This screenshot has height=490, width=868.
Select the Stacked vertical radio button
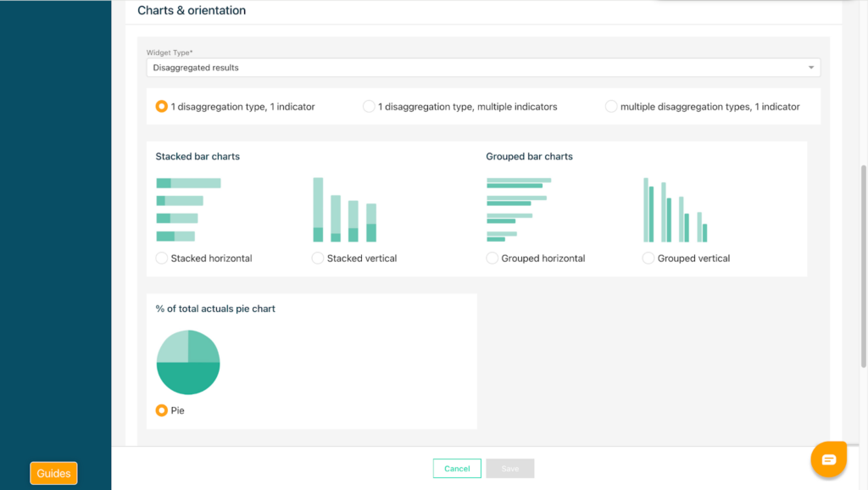[x=318, y=259]
